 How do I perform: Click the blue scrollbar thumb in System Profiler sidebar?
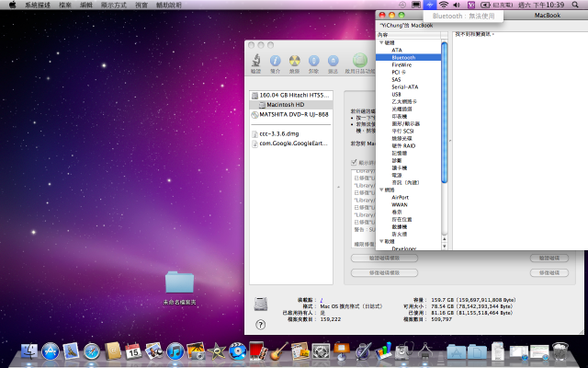445,112
